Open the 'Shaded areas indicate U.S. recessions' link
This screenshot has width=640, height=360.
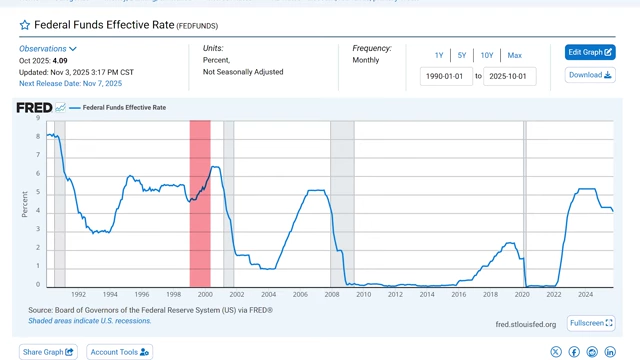[x=89, y=321]
